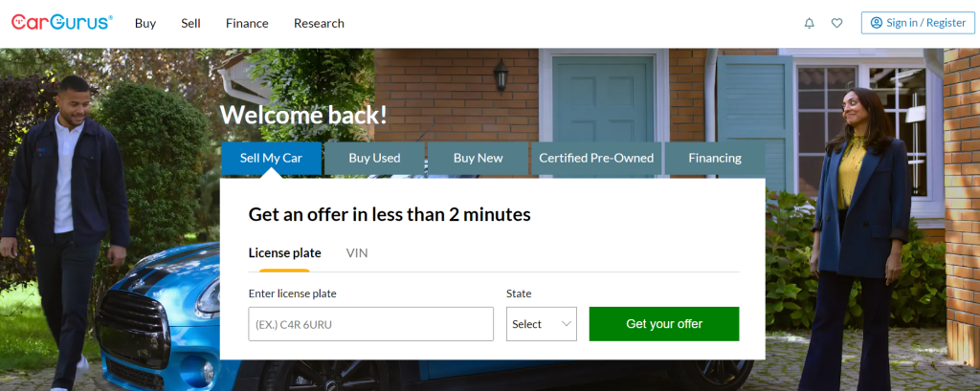Click the user profile icon in Sign in
Screen dimensions: 980x391
877,23
